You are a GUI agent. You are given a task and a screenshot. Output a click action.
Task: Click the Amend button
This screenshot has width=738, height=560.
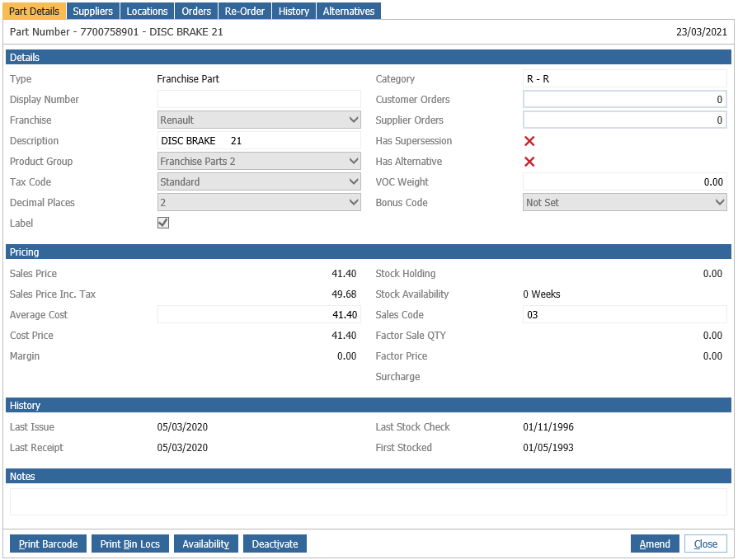click(x=655, y=544)
